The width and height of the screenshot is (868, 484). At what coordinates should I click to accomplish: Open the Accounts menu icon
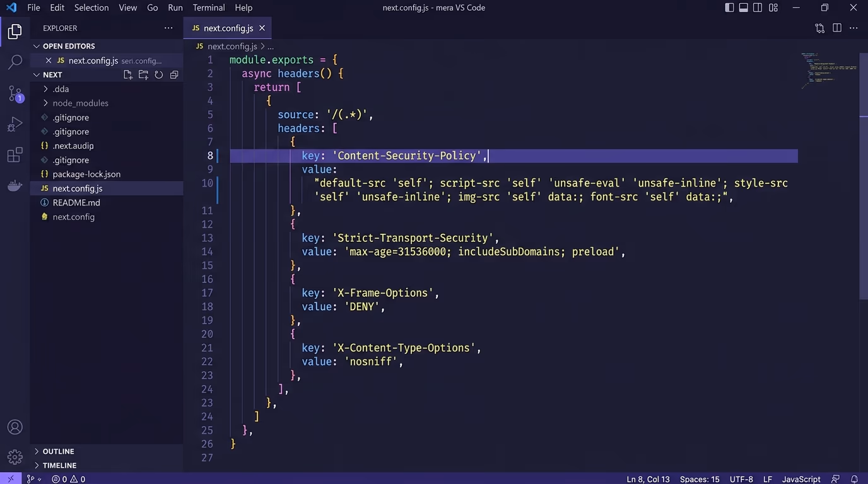[x=15, y=427]
